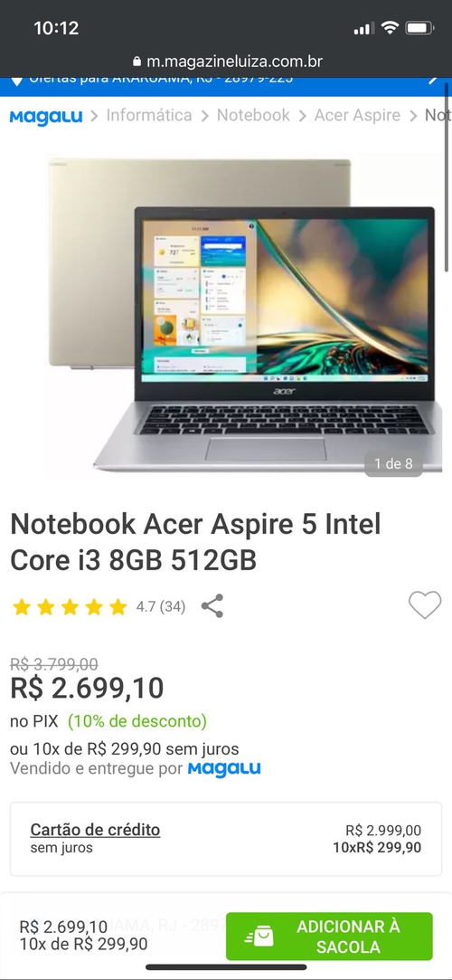Open the Informática breadcrumb
Image resolution: width=452 pixels, height=980 pixels.
149,115
